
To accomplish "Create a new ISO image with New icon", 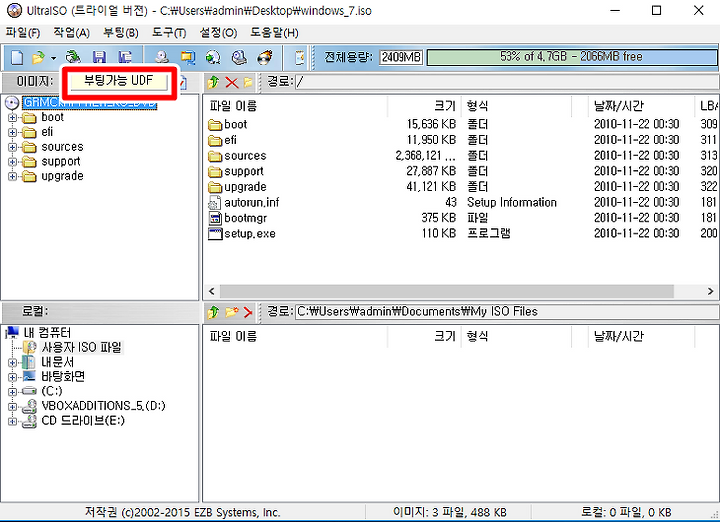I will click(17, 57).
